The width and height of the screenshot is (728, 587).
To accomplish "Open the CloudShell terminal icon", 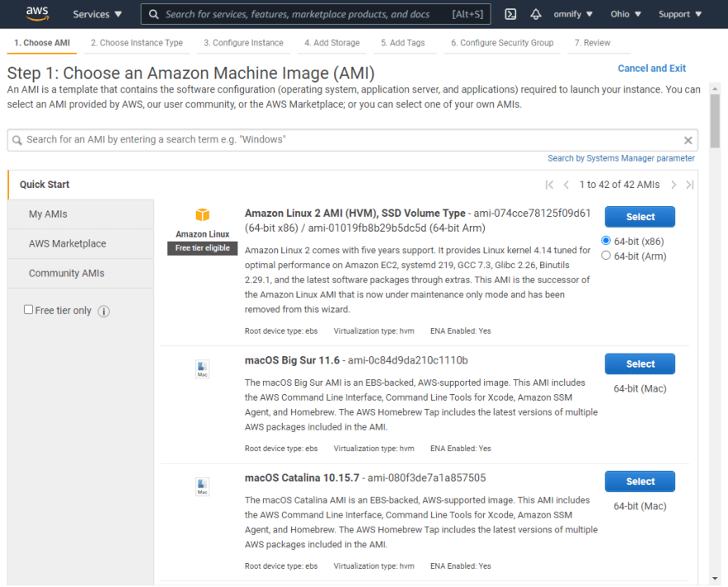I will (x=510, y=14).
